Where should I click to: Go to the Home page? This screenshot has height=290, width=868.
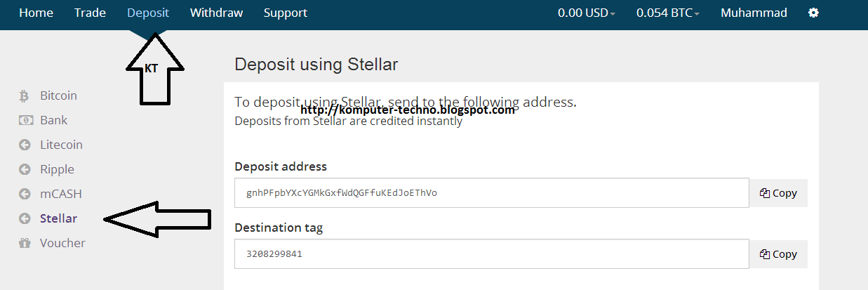[x=36, y=13]
